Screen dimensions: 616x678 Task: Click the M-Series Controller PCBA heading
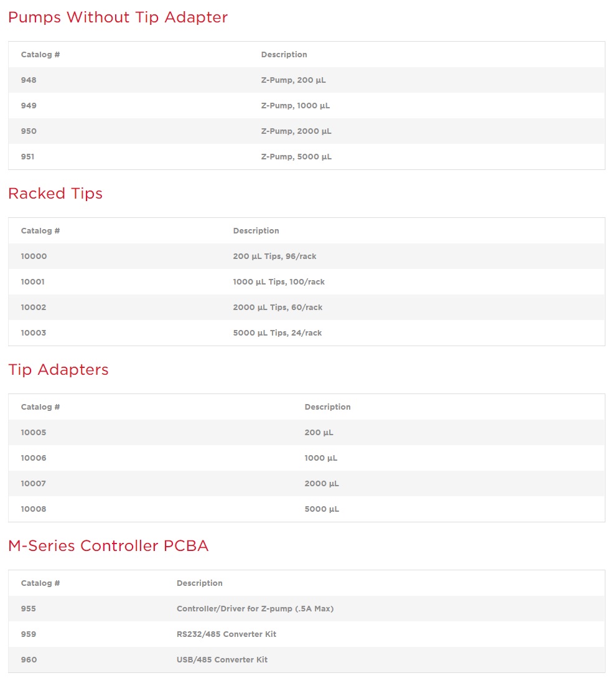tap(108, 546)
